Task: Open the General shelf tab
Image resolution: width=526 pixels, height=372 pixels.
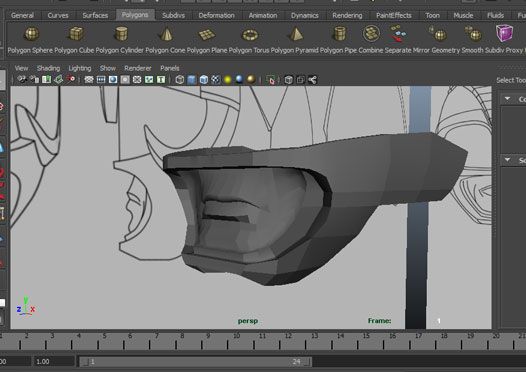Action: tap(22, 15)
